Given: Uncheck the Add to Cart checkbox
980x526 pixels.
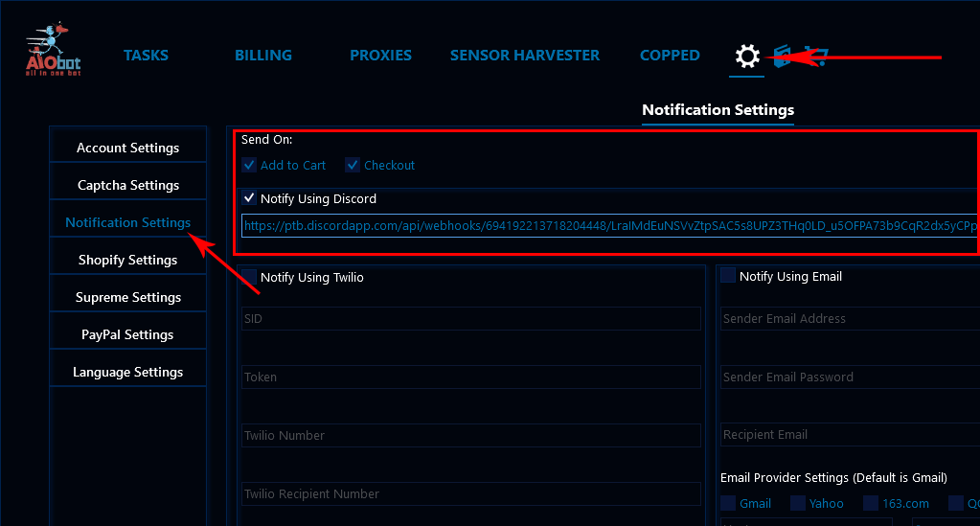Looking at the screenshot, I should 249,165.
